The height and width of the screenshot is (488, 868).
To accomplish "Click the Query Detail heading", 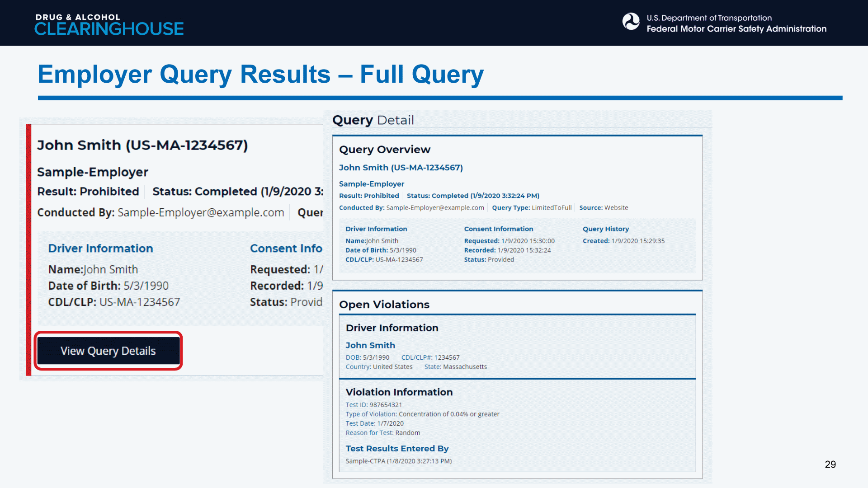I will click(373, 120).
